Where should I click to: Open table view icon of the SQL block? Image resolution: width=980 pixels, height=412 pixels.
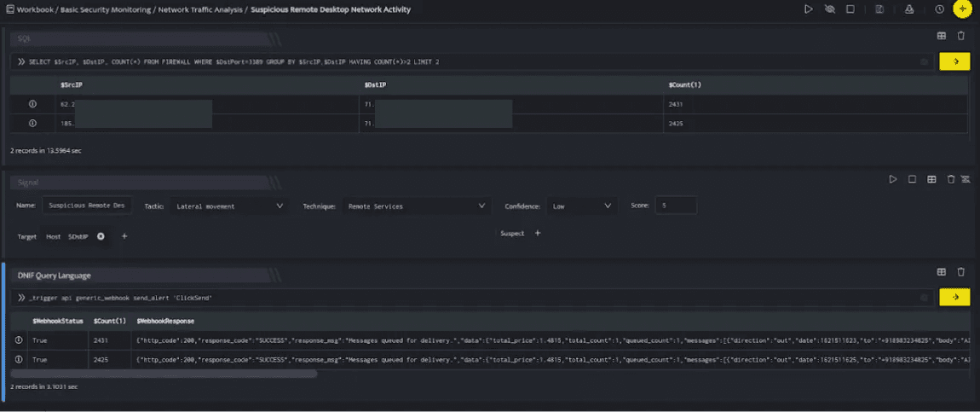942,37
